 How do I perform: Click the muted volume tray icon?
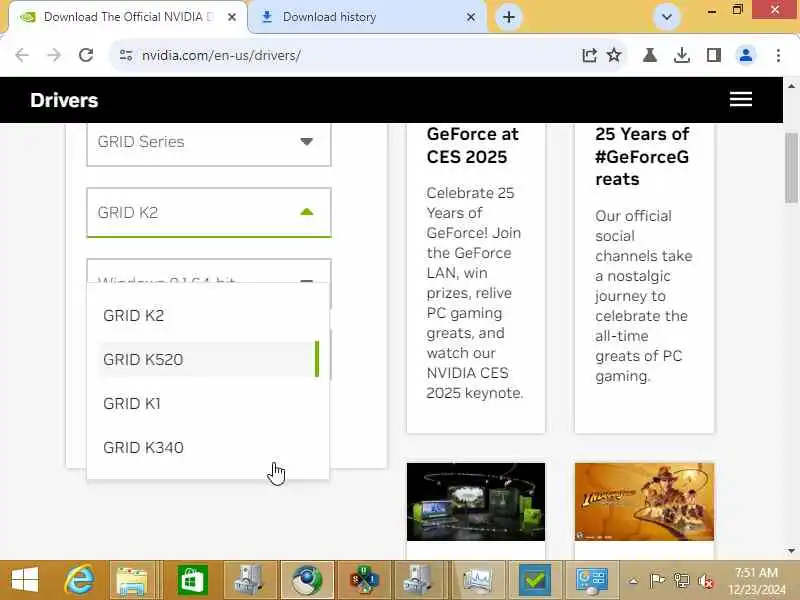(x=706, y=581)
